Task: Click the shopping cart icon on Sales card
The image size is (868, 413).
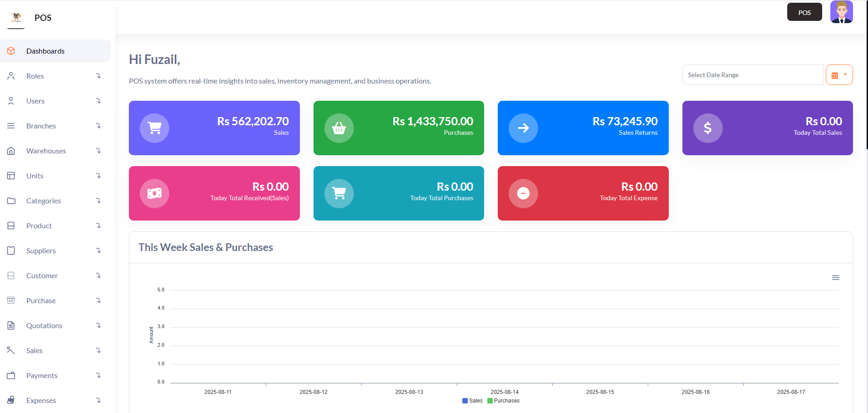Action: 154,128
